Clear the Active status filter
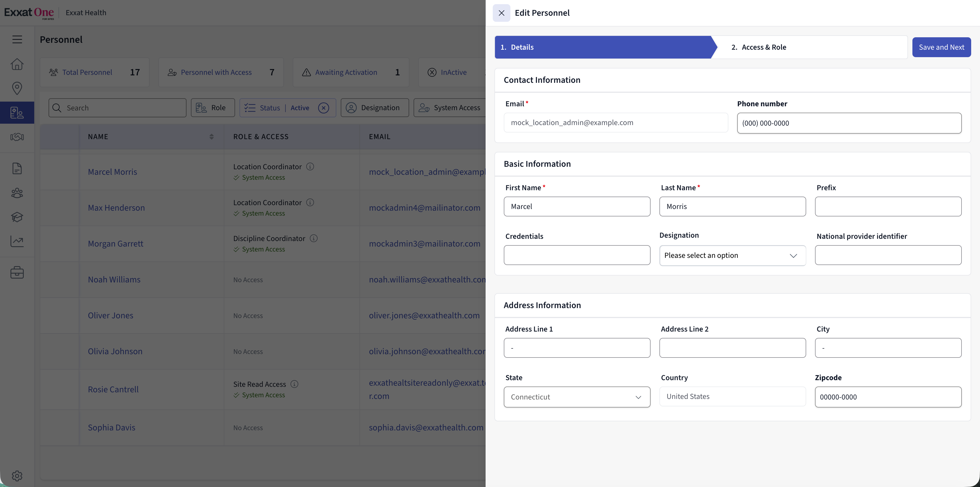 [323, 108]
